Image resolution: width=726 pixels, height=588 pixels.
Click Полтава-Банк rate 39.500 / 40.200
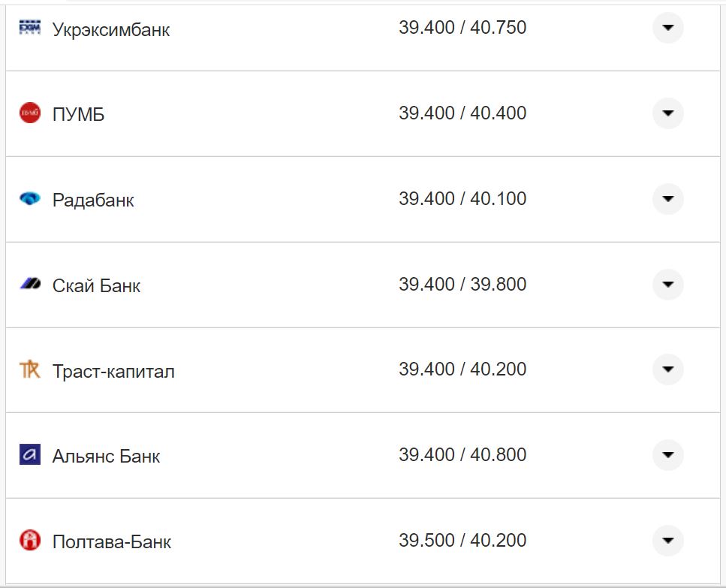462,541
